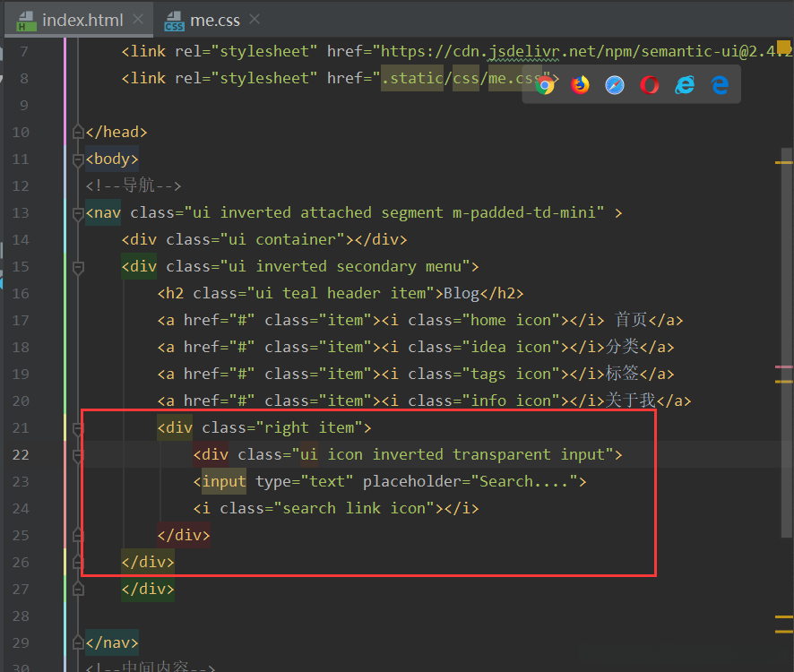Close the index.html tab

click(138, 20)
